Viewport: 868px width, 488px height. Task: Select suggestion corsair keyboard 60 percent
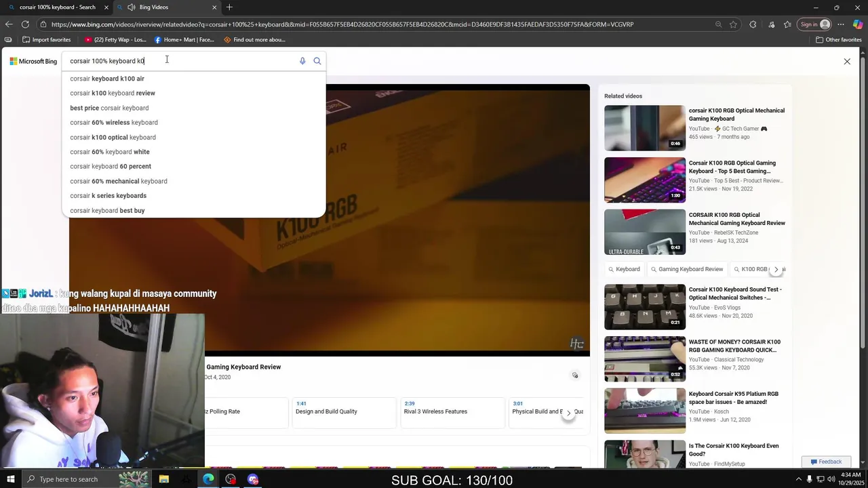click(x=193, y=167)
